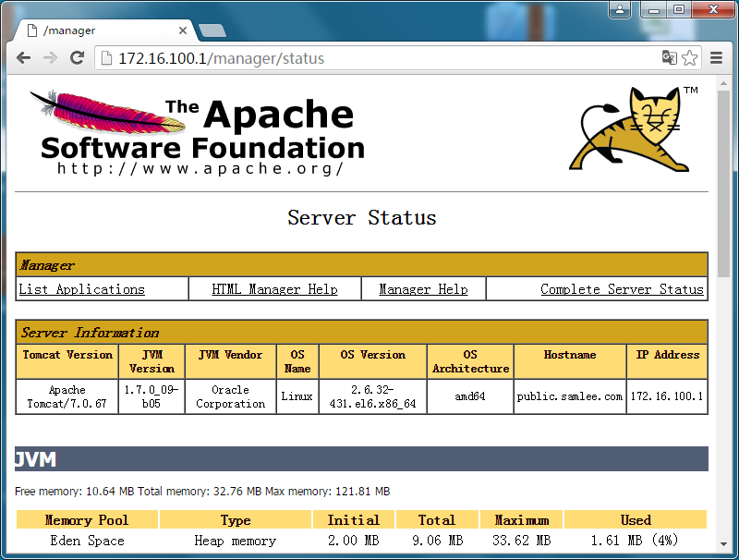Click the Used column header
This screenshot has height=560, width=739.
pyautogui.click(x=636, y=519)
